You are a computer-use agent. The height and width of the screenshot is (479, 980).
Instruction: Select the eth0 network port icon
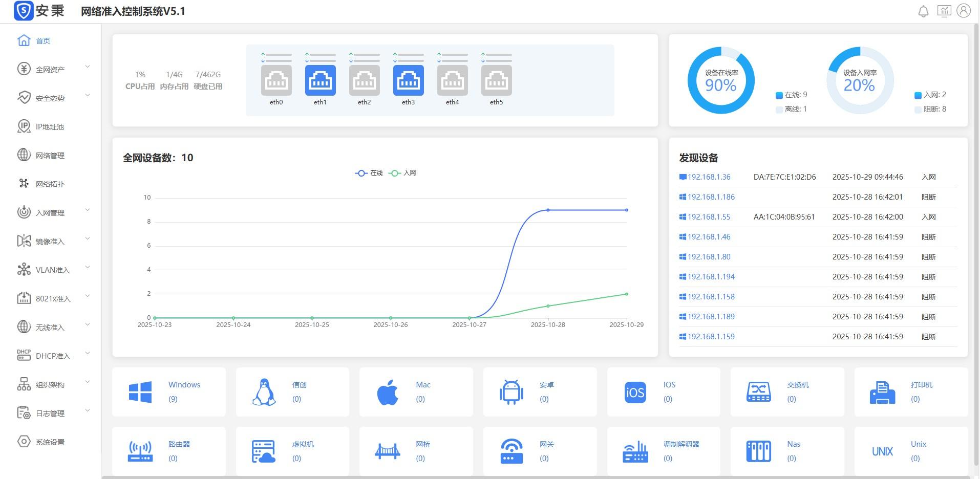pos(276,80)
